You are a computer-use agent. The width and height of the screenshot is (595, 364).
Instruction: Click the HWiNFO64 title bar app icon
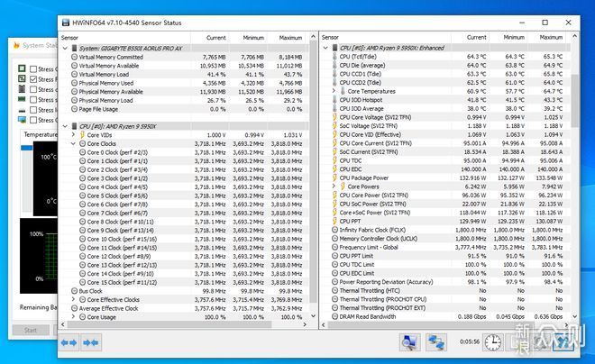coord(66,23)
